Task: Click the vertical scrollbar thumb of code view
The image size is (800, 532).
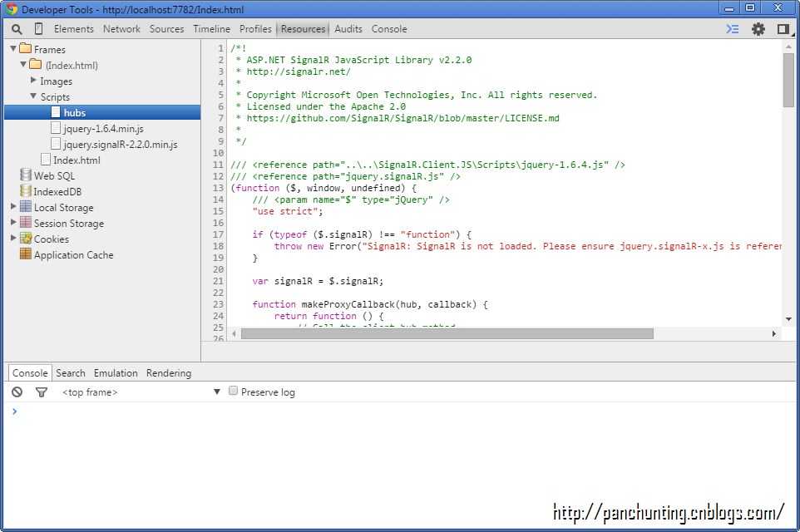Action: (788, 80)
